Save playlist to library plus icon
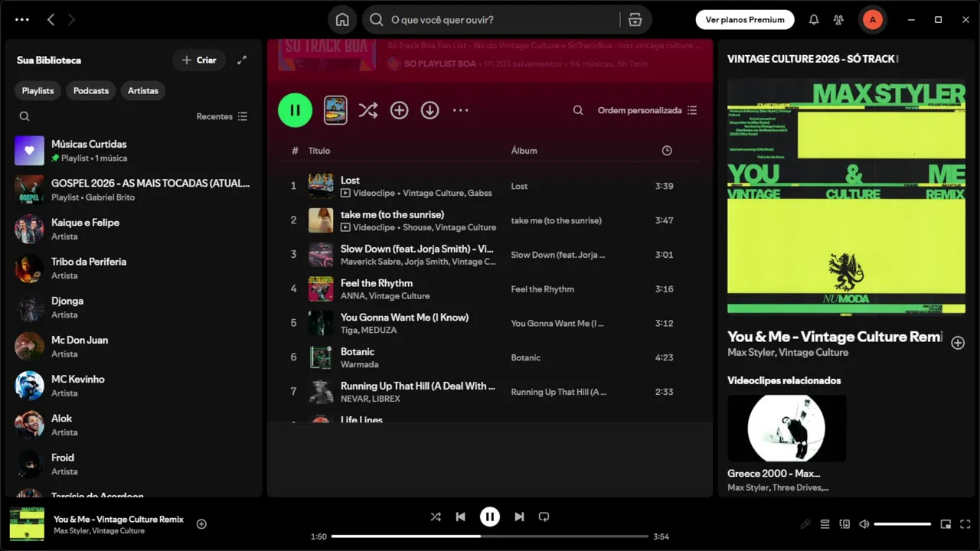This screenshot has width=980, height=551. 399,110
